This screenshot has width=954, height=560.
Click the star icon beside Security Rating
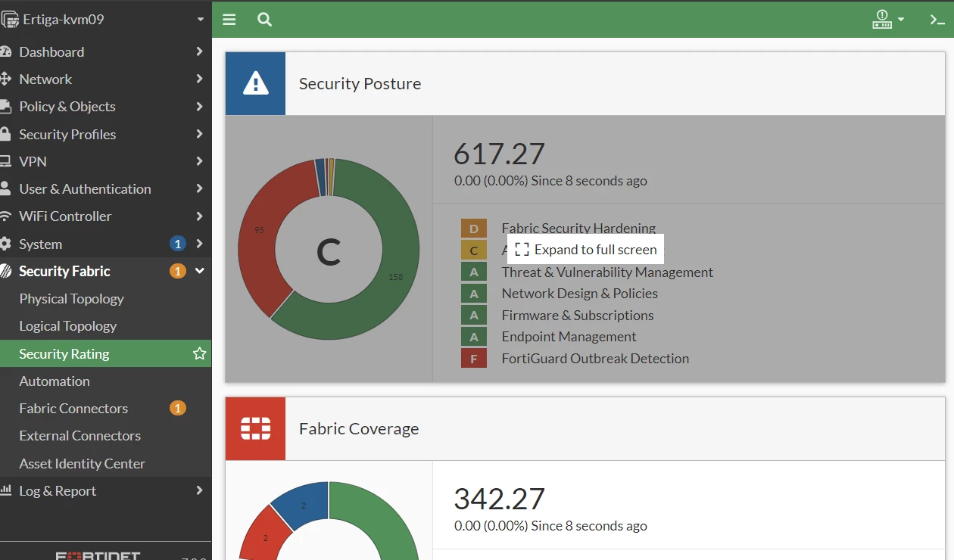click(199, 353)
